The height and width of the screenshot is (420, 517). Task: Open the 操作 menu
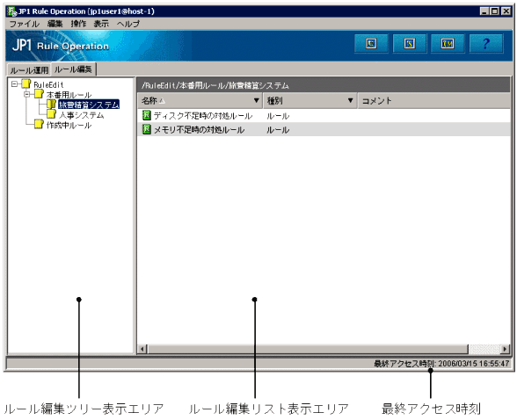78,24
